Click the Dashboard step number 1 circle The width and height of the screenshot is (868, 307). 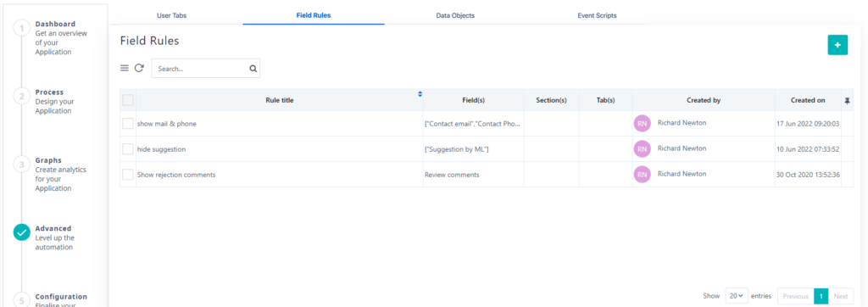point(21,28)
